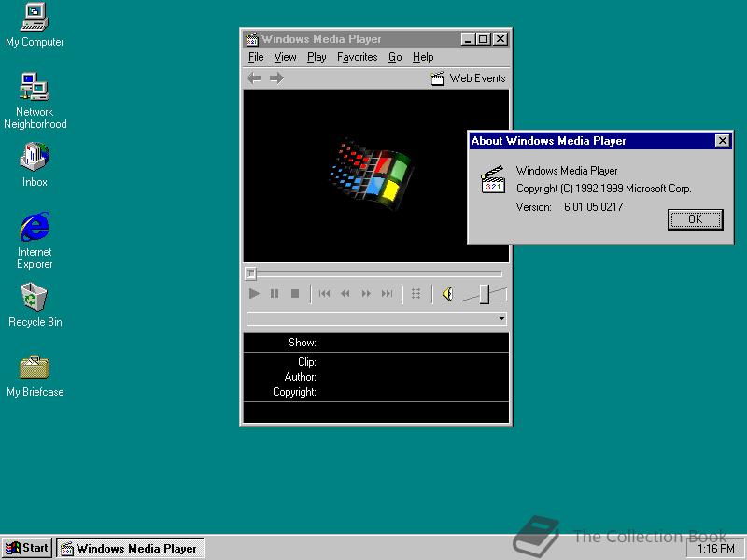Viewport: 747px width, 560px height.
Task: Click the Stop button in Media Player
Action: point(295,294)
